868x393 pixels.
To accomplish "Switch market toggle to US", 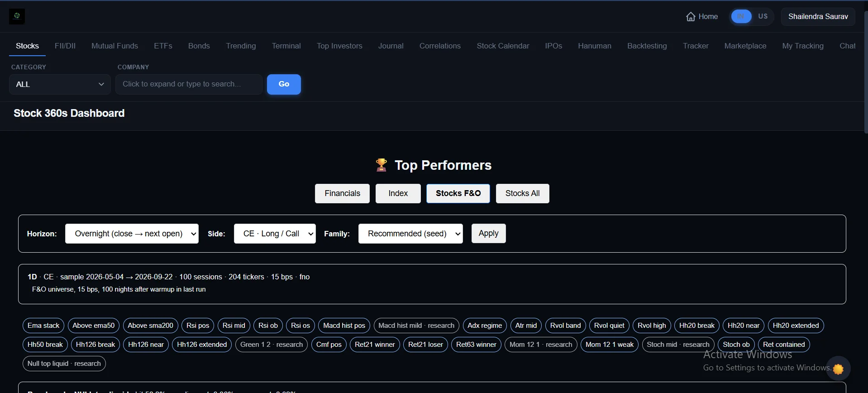I will pos(763,16).
